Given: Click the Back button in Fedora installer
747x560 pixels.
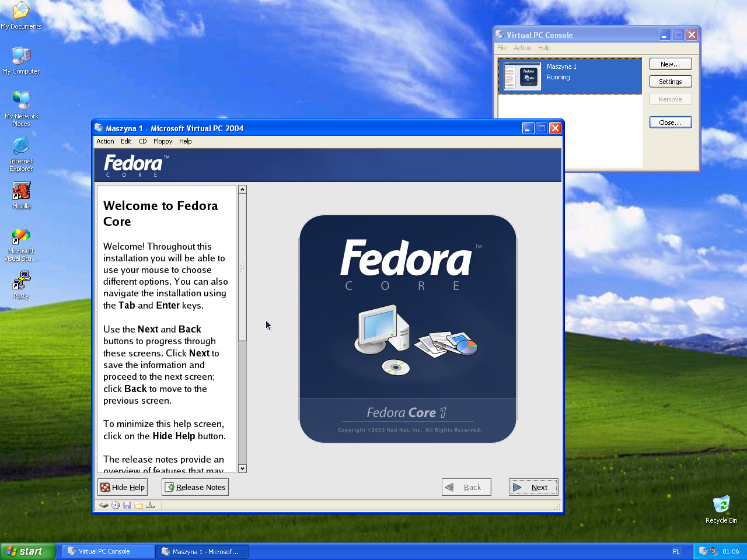Looking at the screenshot, I should 466,487.
